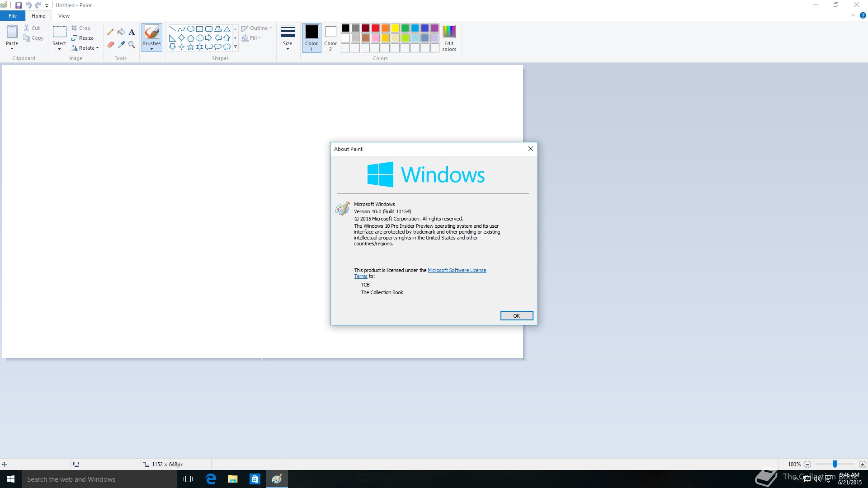
Task: Switch to the Home tab
Action: [x=38, y=16]
